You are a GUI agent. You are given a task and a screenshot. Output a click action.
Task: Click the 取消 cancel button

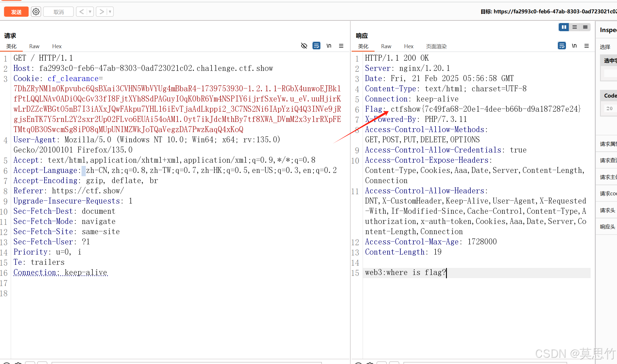(58, 12)
